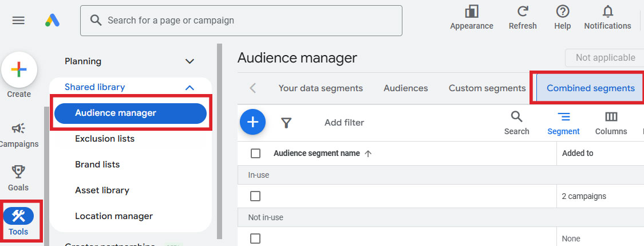This screenshot has height=246, width=644.
Task: Tick the select-all header checkbox
Action: click(256, 153)
